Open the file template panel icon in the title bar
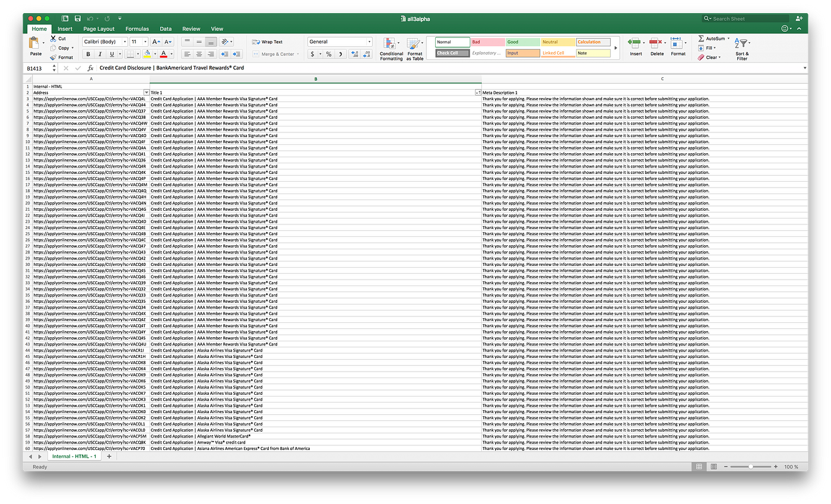 (65, 19)
